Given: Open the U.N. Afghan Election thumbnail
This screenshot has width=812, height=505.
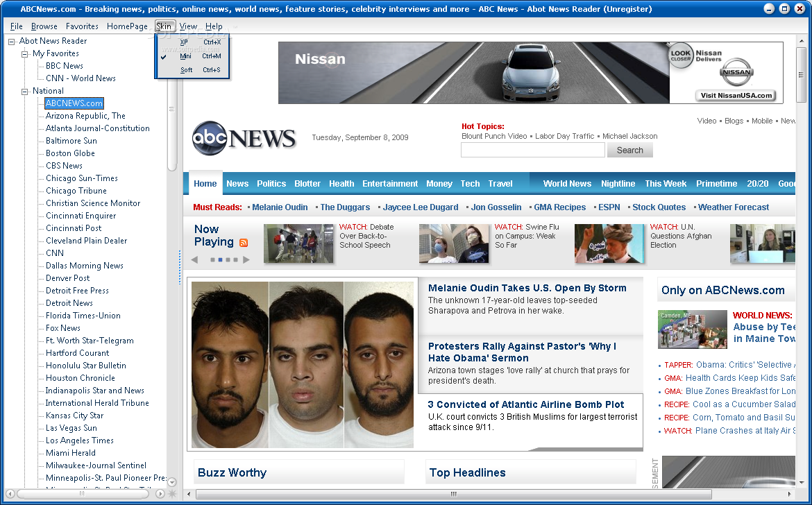Looking at the screenshot, I should pos(609,243).
